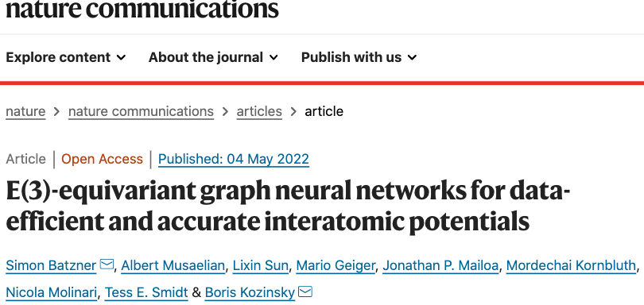Select author Lixin Sun
The image size is (644, 305).
261,265
